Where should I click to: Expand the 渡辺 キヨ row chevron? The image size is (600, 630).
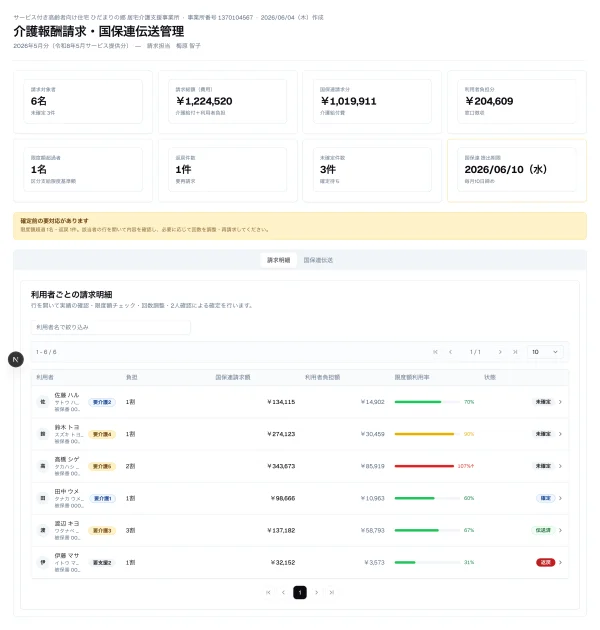(x=560, y=530)
